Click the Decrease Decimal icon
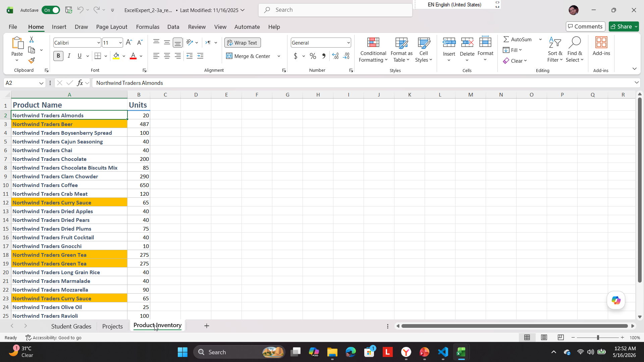The image size is (644, 362). click(346, 56)
